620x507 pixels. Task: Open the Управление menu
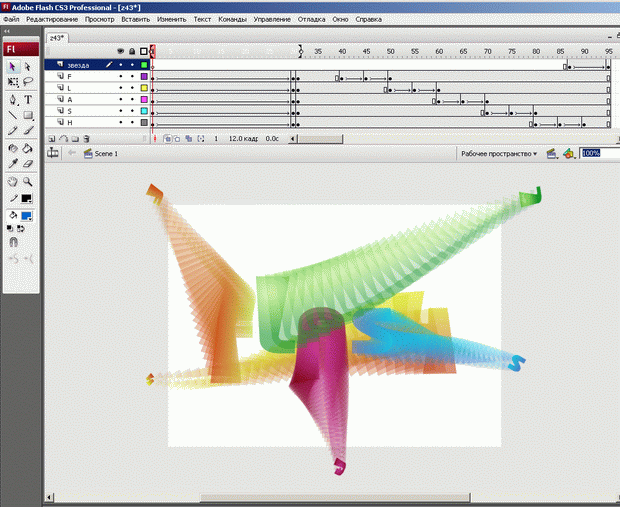click(272, 19)
